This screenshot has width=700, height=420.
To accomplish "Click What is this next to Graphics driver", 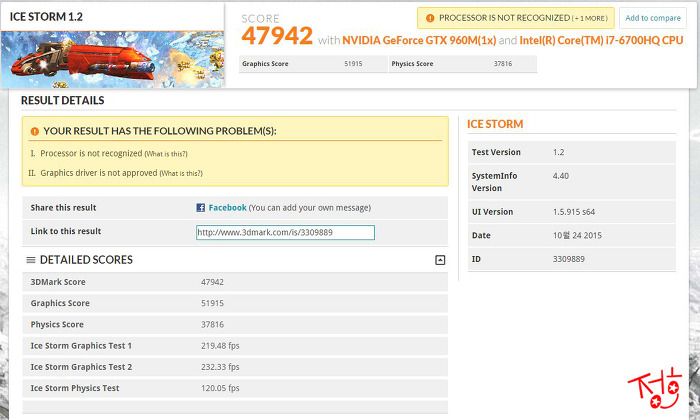I will (x=181, y=173).
